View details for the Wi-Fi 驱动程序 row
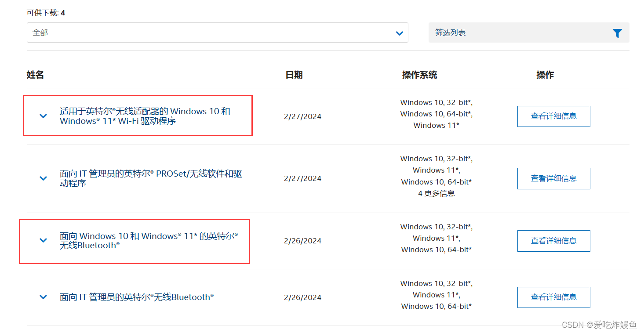The height and width of the screenshot is (333, 644). (x=553, y=116)
